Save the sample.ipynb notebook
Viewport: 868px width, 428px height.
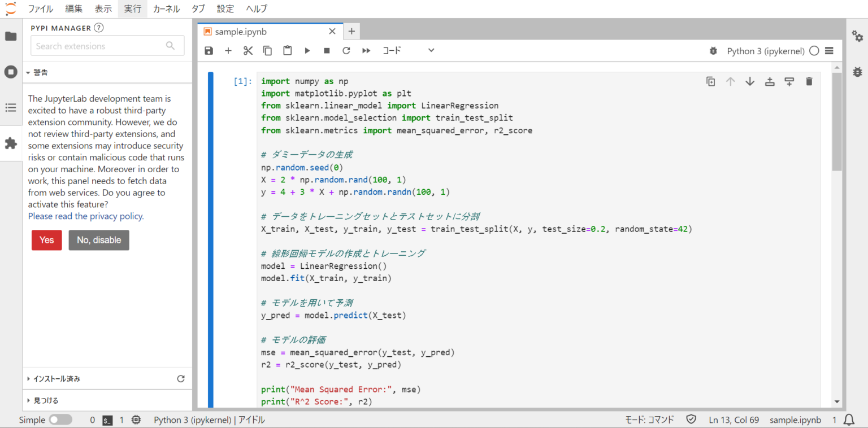tap(209, 50)
